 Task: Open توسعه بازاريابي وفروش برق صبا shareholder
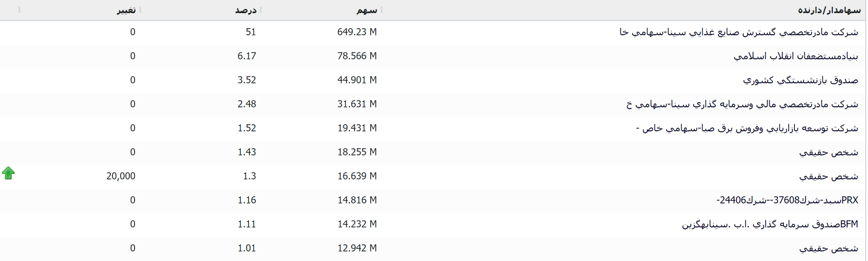point(747,128)
